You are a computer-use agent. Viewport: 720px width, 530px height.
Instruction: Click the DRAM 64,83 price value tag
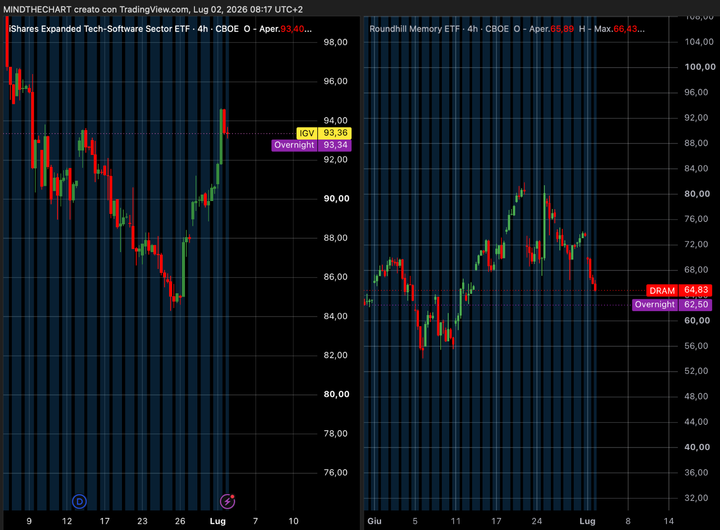(x=696, y=290)
